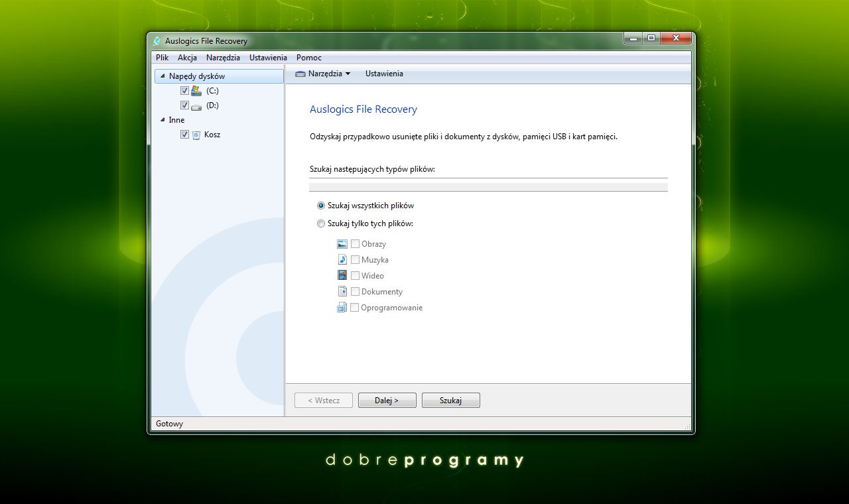Click the < Wstecz button
This screenshot has width=849, height=504.
pyautogui.click(x=324, y=401)
